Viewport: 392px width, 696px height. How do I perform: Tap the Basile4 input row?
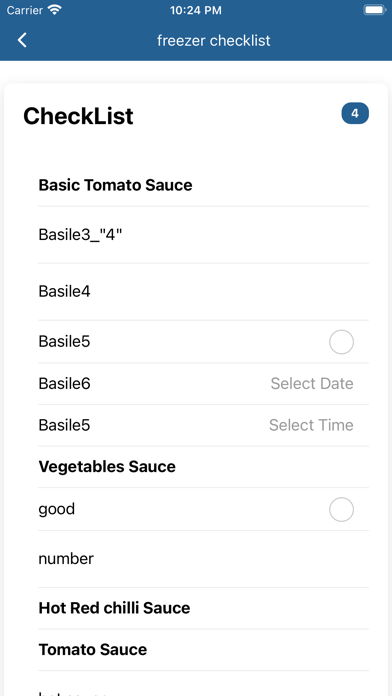(203, 292)
